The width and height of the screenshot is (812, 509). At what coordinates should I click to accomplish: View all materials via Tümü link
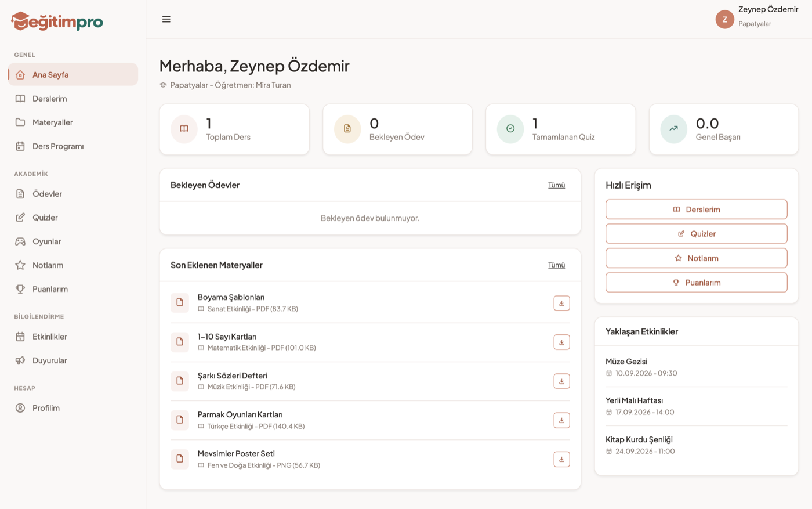(x=556, y=265)
